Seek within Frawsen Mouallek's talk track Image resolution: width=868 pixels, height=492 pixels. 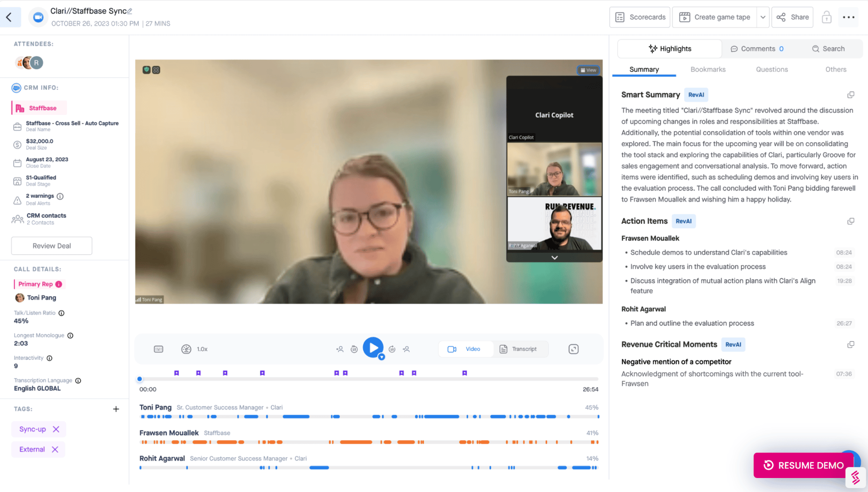tap(369, 442)
